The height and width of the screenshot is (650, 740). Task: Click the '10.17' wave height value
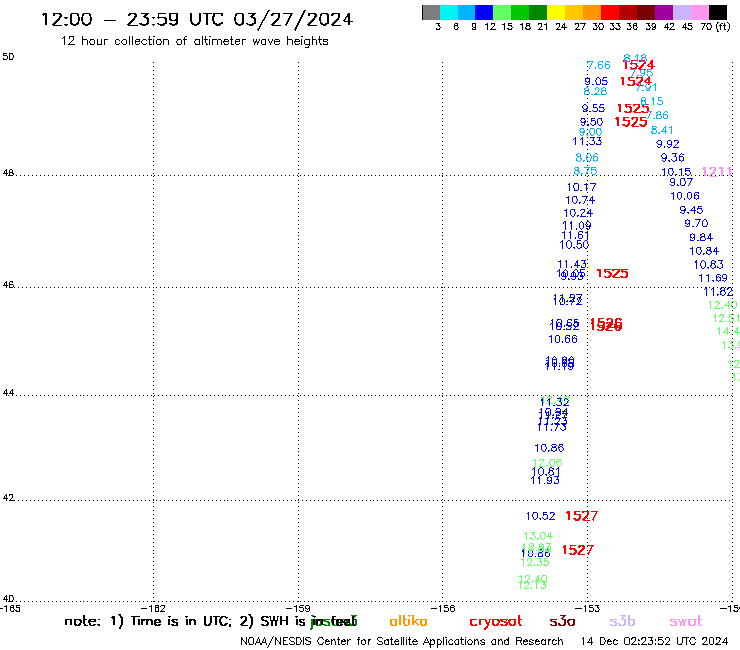tap(581, 187)
